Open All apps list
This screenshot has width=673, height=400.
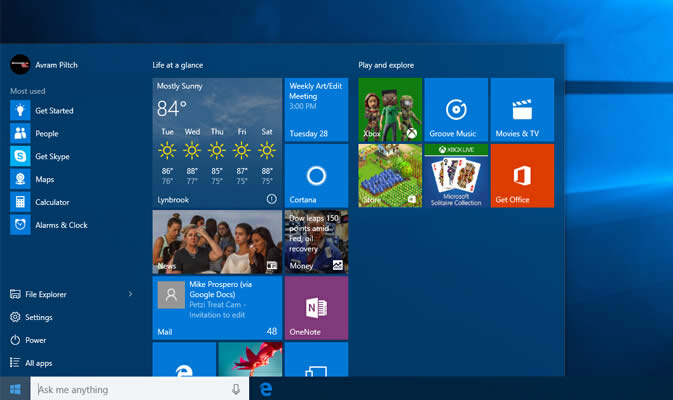coord(38,363)
